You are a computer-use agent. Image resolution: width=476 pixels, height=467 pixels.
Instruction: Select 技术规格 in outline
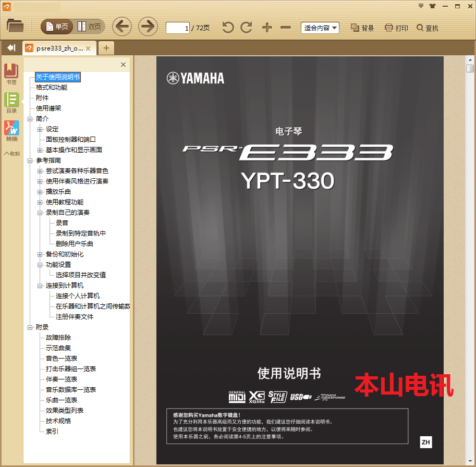point(58,421)
